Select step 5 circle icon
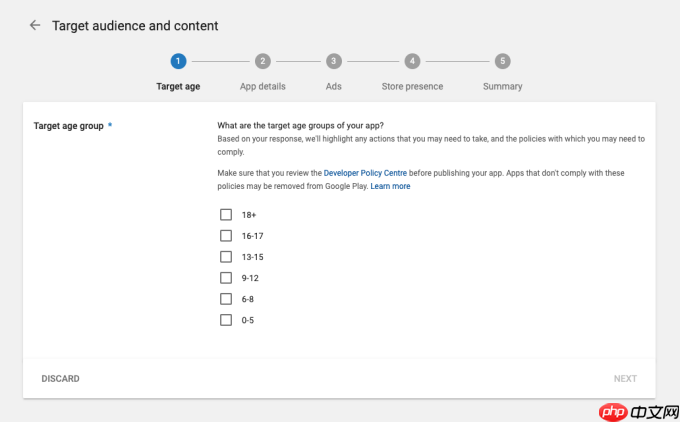Viewport: 680px width, 422px height. tap(502, 61)
